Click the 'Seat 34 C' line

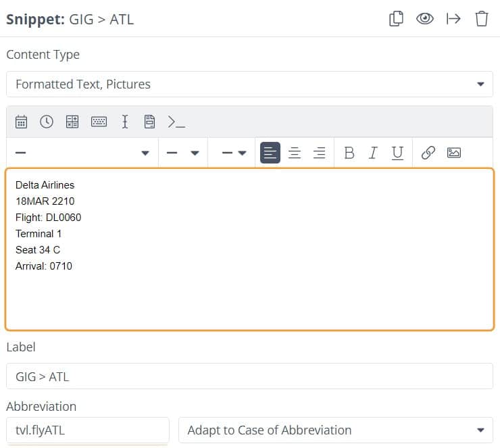point(38,249)
